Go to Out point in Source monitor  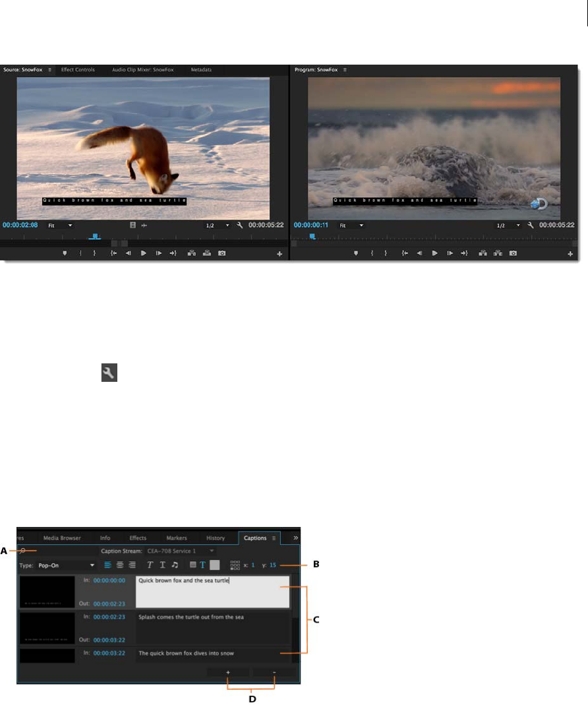pos(173,253)
